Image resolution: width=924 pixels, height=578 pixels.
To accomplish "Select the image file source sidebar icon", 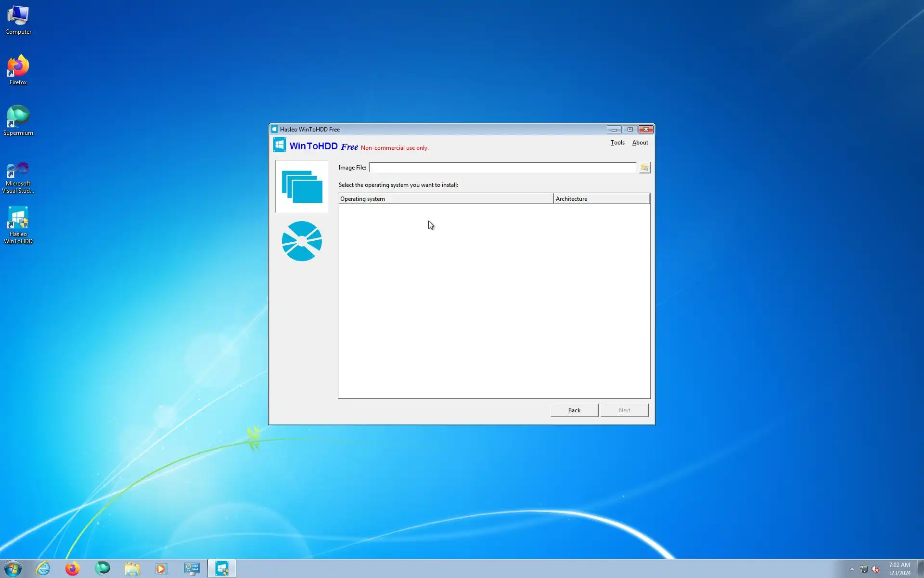I will pos(302,187).
